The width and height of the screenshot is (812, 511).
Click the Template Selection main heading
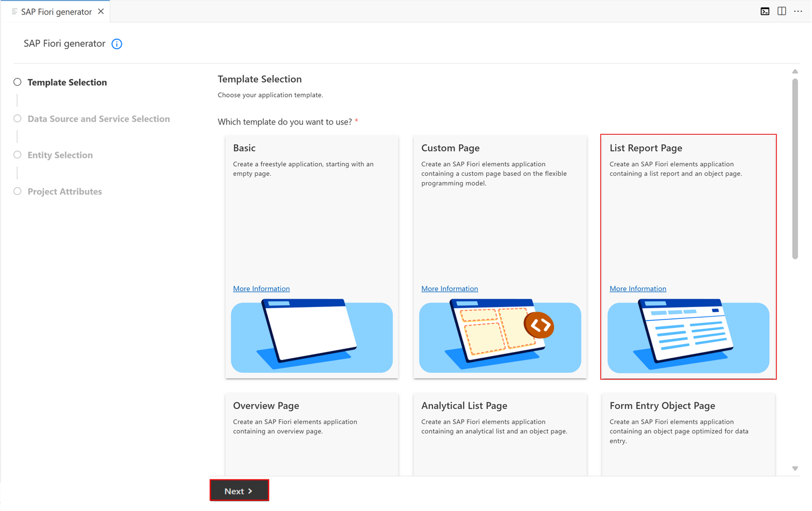(x=260, y=79)
